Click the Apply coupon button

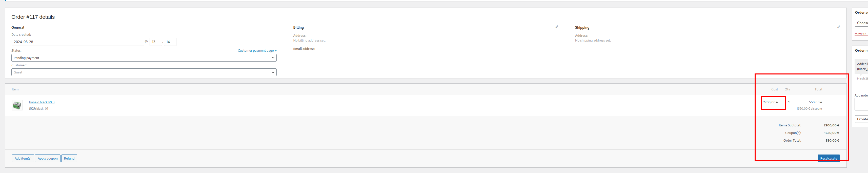(x=48, y=159)
